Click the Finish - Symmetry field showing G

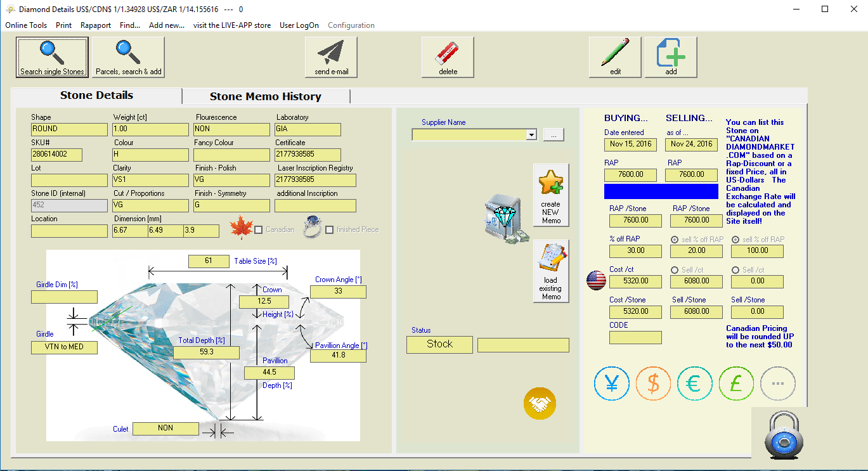(x=232, y=205)
